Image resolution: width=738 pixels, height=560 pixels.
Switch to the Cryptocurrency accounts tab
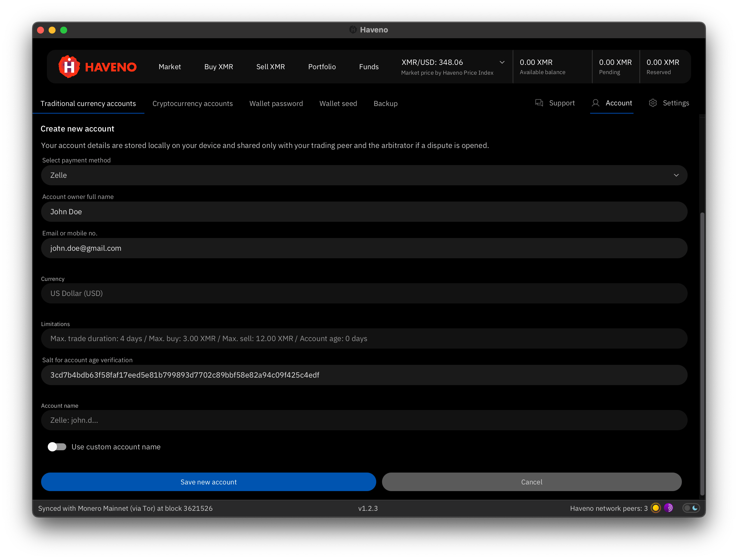(193, 103)
